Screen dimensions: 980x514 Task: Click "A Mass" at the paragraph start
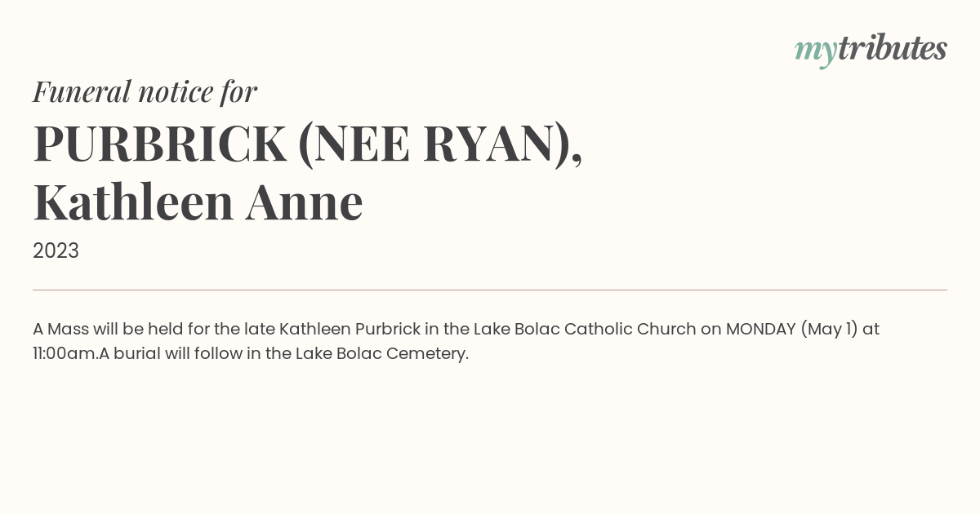(x=60, y=329)
